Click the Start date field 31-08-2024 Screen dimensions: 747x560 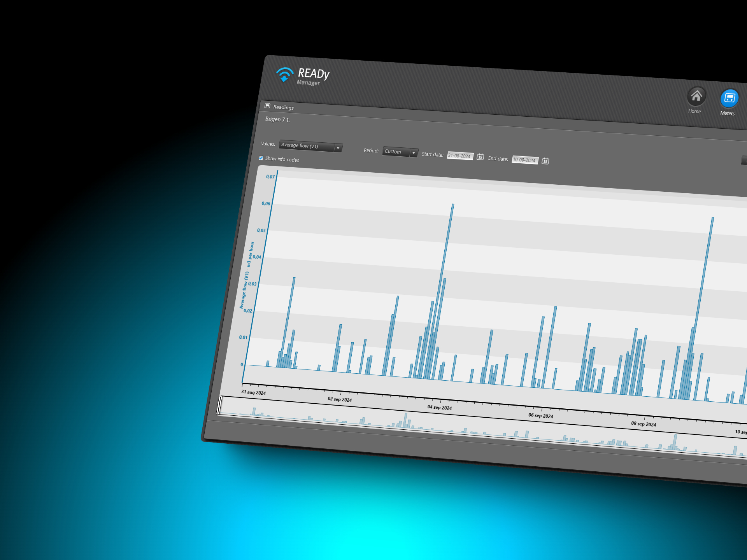460,156
